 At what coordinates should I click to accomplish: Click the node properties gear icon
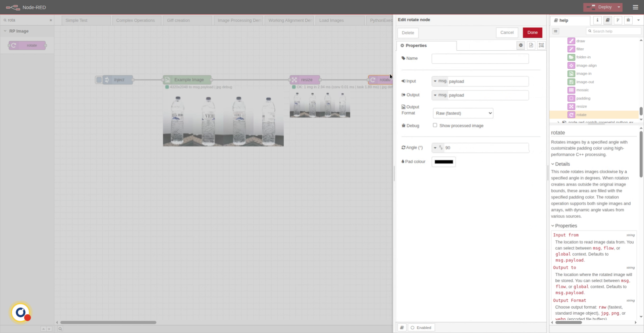(x=521, y=45)
